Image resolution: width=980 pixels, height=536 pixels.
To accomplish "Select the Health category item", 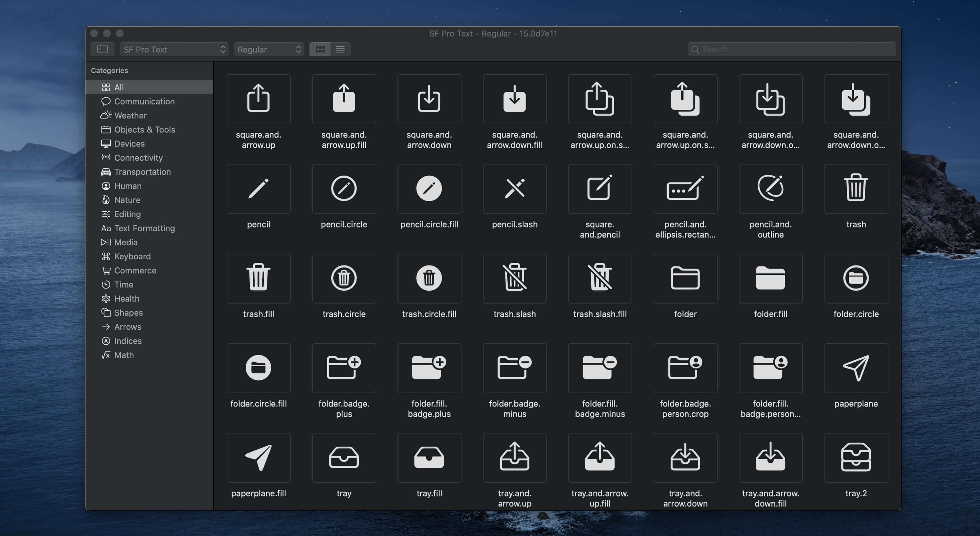I will (x=127, y=299).
